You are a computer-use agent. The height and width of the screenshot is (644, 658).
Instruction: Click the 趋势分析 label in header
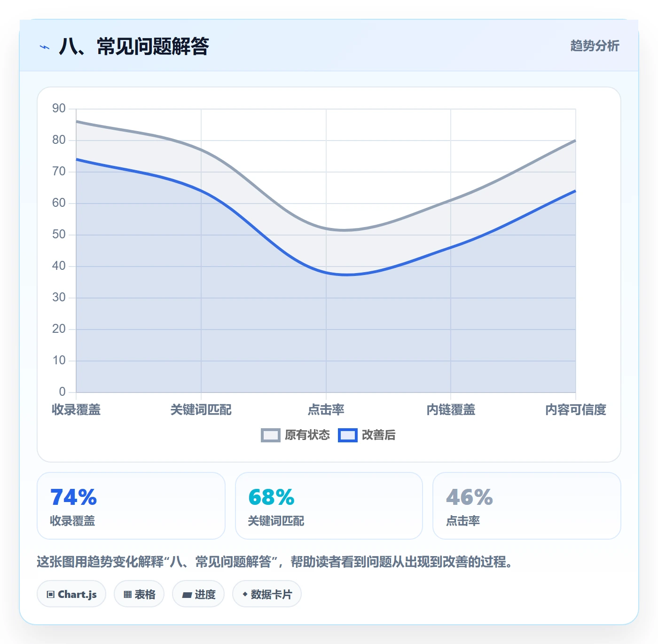pyautogui.click(x=595, y=46)
